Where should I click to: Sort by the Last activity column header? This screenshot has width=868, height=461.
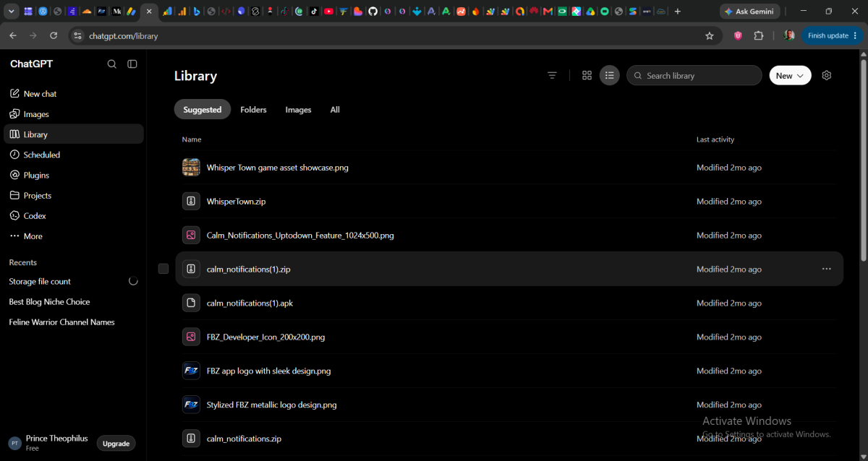pyautogui.click(x=715, y=139)
